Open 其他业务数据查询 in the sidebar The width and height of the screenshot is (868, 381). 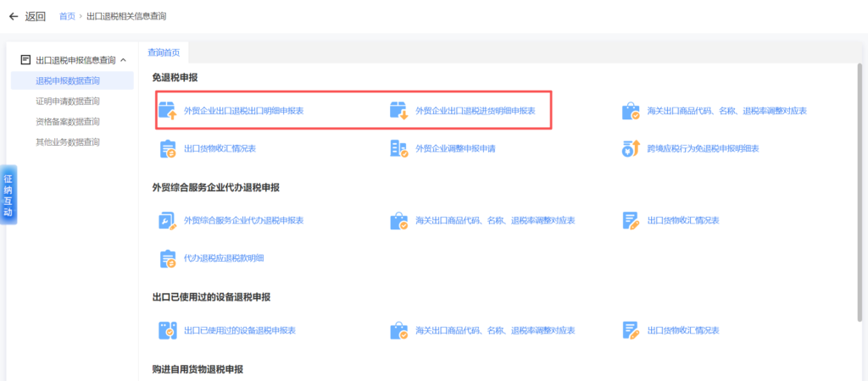point(68,141)
